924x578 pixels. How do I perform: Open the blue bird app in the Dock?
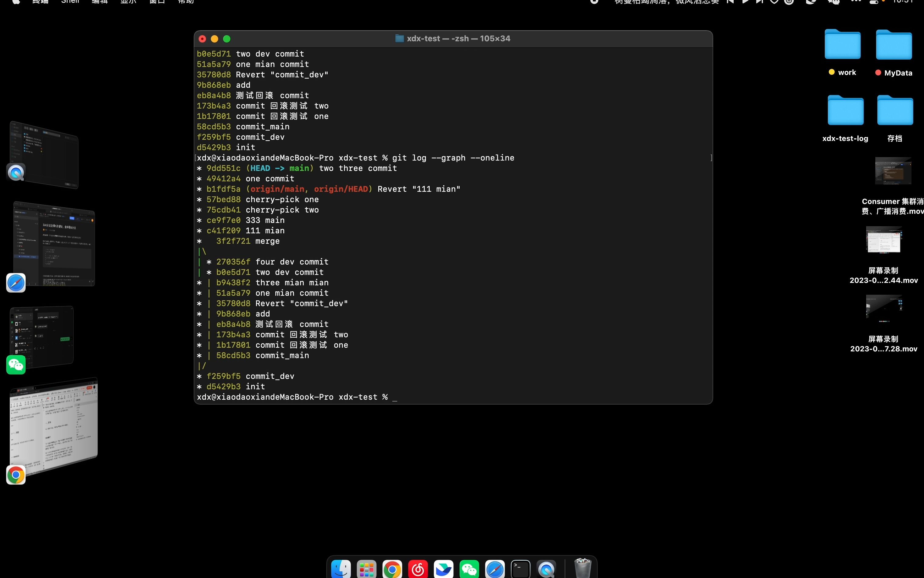tap(443, 569)
